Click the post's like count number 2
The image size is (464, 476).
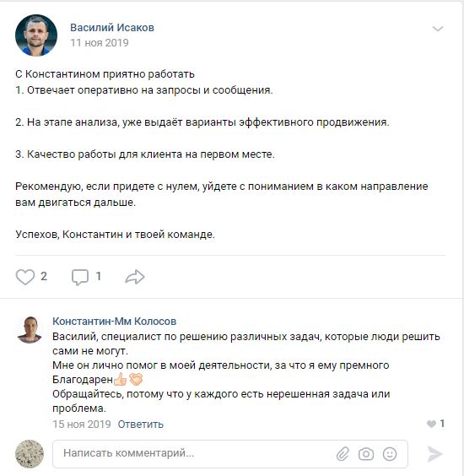pos(44,276)
